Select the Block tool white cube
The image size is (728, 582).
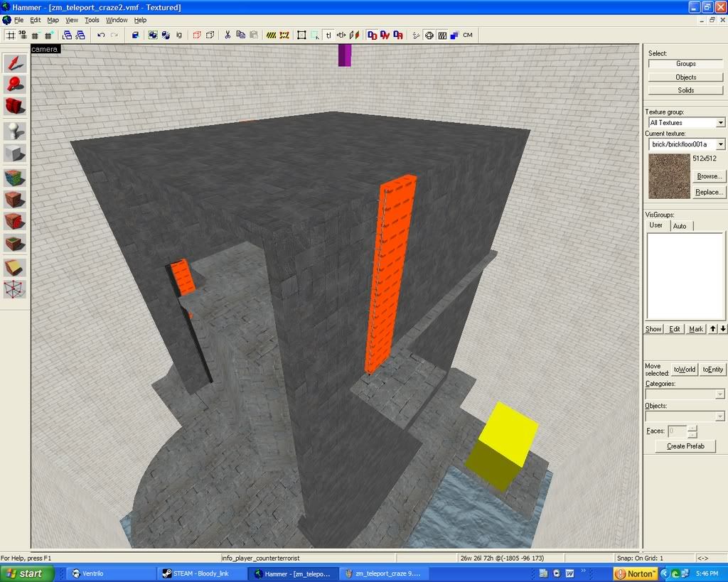pos(15,153)
